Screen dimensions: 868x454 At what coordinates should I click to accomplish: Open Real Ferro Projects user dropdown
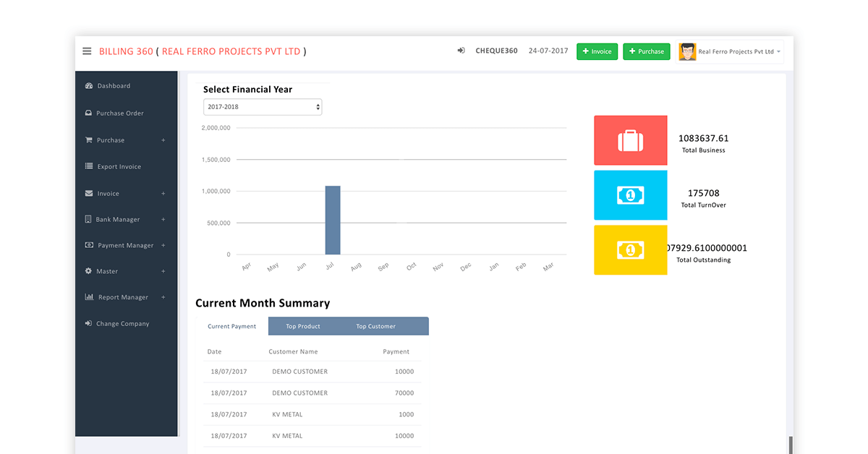(x=730, y=52)
